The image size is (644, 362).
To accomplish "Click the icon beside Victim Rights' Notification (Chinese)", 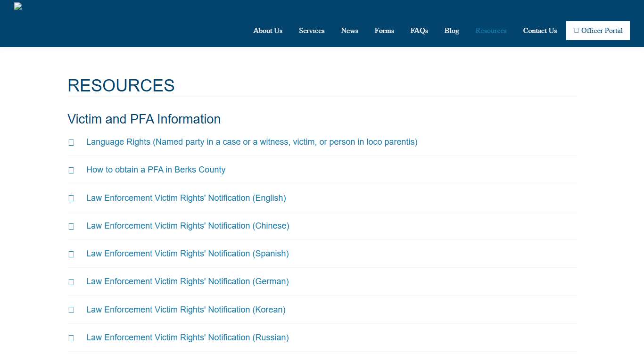I will [71, 226].
